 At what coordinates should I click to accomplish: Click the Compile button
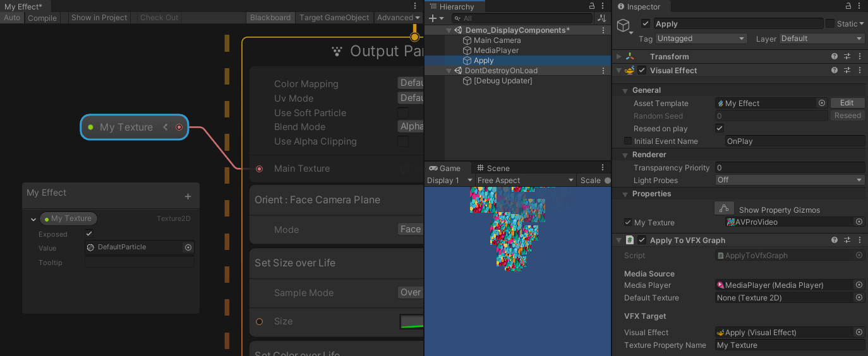(x=42, y=18)
